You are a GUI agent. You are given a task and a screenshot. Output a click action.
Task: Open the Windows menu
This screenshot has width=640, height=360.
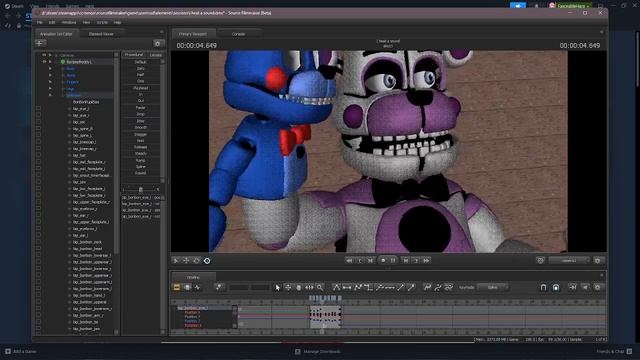(x=69, y=22)
